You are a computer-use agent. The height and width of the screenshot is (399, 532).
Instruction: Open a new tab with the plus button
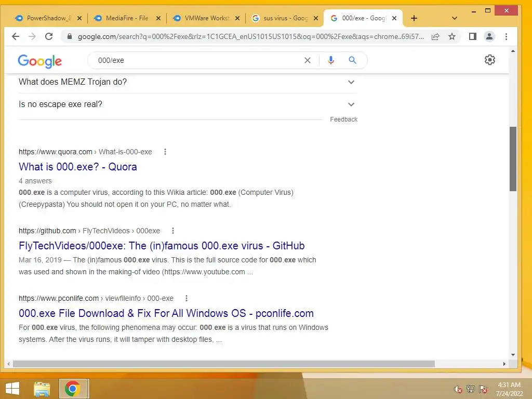(x=414, y=18)
